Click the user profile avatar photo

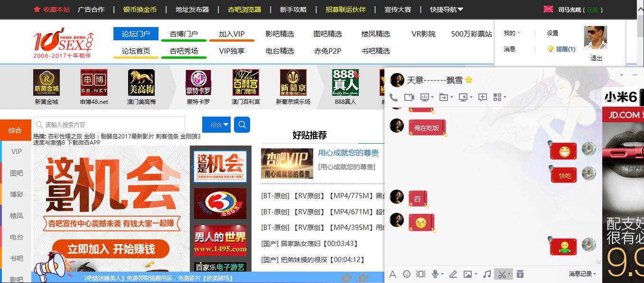pyautogui.click(x=595, y=37)
